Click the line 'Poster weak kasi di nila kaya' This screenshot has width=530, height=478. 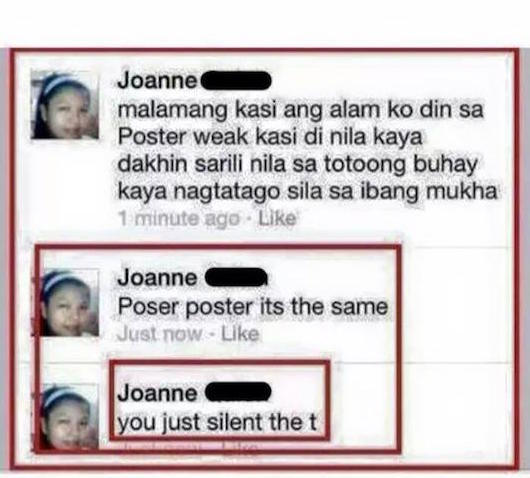click(x=270, y=138)
